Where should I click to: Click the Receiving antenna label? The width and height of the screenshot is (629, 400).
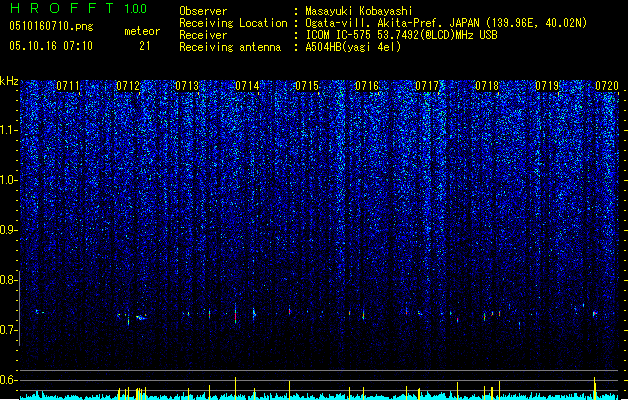230,47
